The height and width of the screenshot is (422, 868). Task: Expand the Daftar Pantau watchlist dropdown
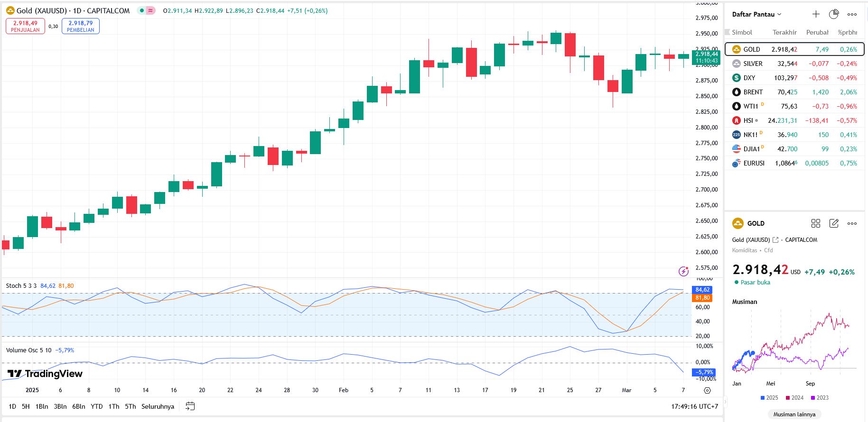click(756, 14)
